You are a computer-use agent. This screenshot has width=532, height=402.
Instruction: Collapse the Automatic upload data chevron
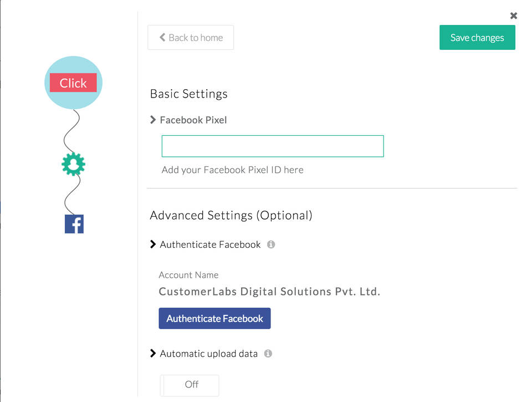(x=153, y=353)
